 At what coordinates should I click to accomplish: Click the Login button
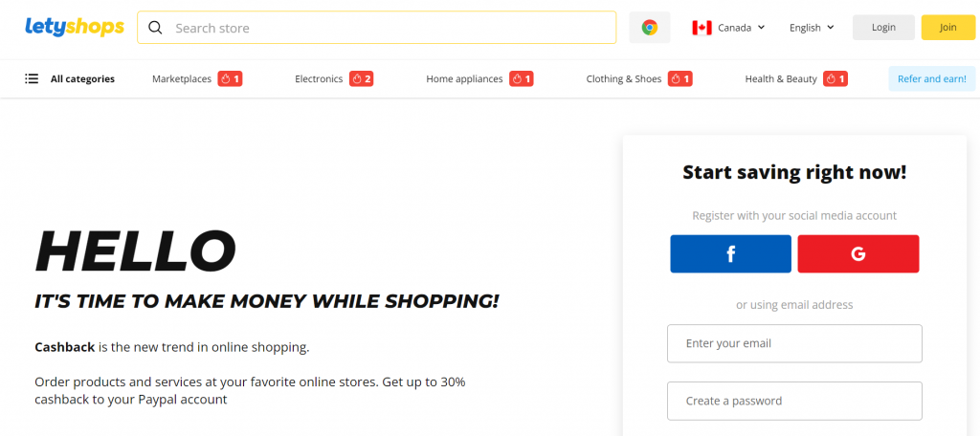(x=883, y=28)
